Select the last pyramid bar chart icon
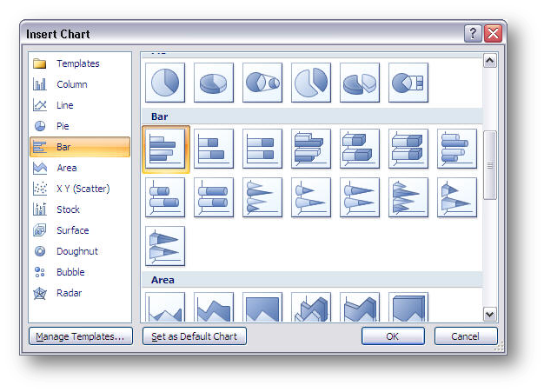Screen dimensions: 544x392 tap(165, 246)
